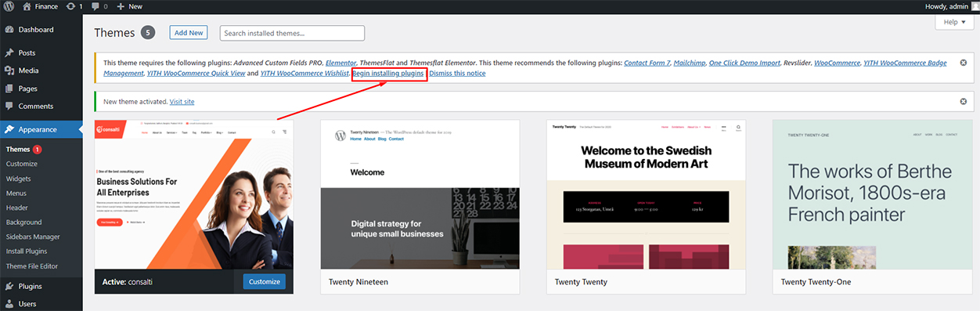This screenshot has width=980, height=311.
Task: Open Menus submenu item
Action: click(16, 193)
